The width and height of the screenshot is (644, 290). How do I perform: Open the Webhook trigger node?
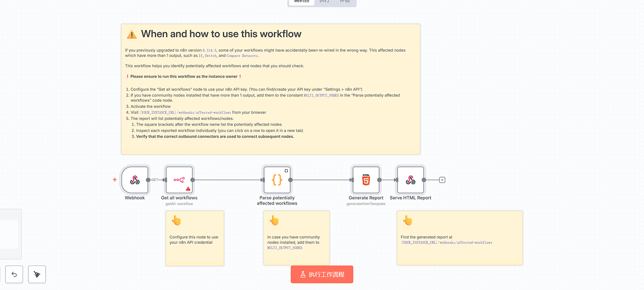click(x=135, y=180)
